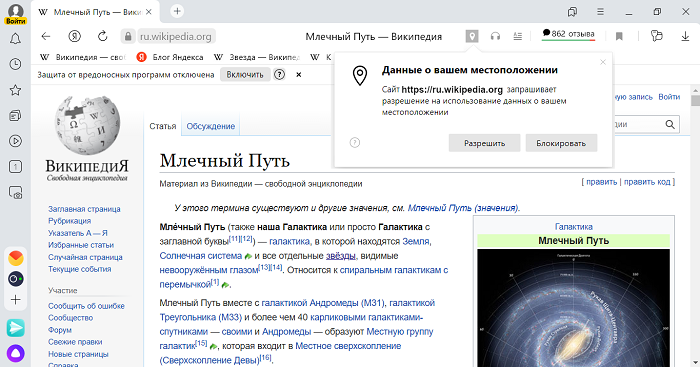
Task: Open reader mode icon
Action: point(517,36)
